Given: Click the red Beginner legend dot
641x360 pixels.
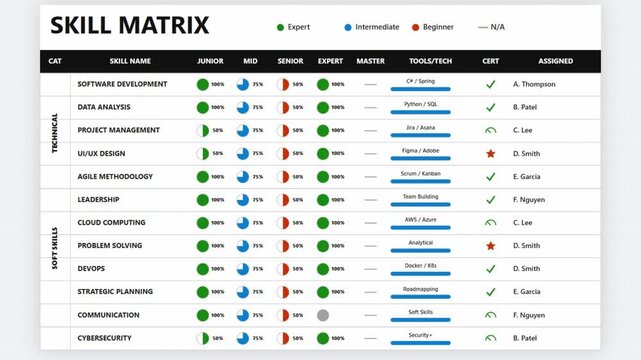Looking at the screenshot, I should tap(416, 27).
